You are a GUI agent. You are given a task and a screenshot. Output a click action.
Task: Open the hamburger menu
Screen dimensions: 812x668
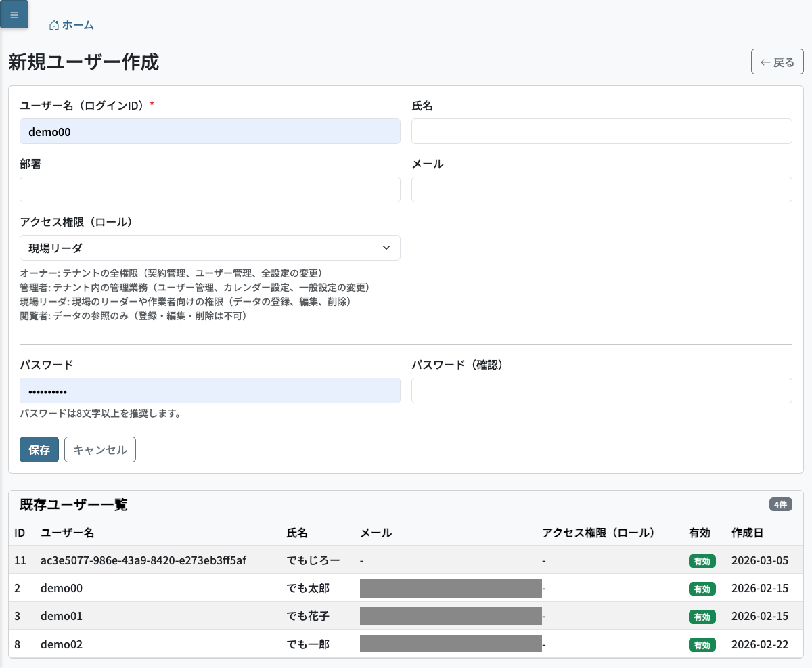tap(14, 14)
